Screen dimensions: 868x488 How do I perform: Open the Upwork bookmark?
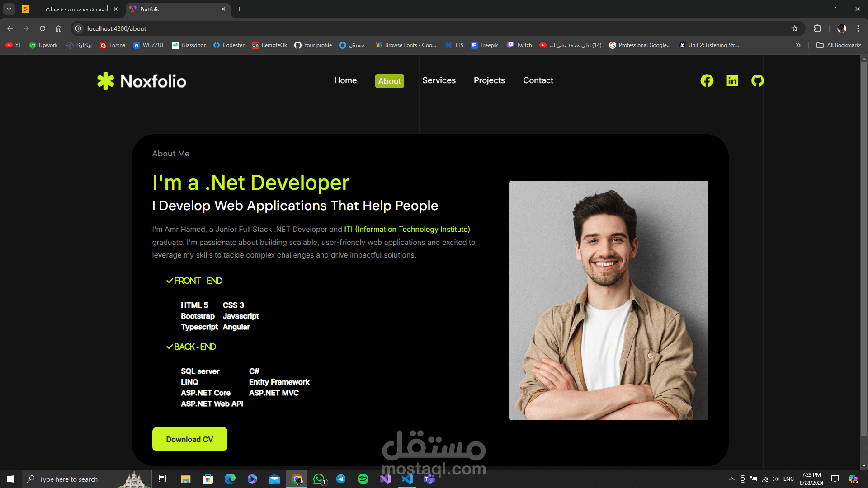(43, 45)
